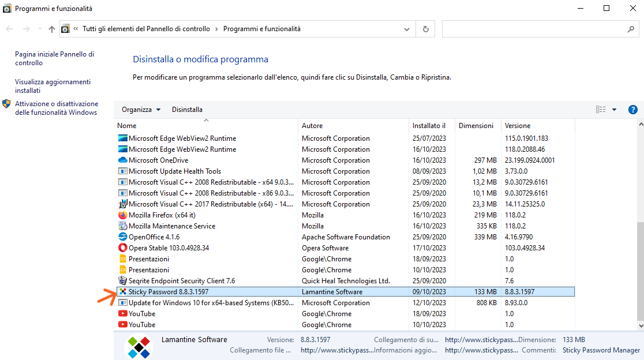Screen dimensions: 644x360
Task: Expand the address bar history dropdown
Action: tap(407, 29)
